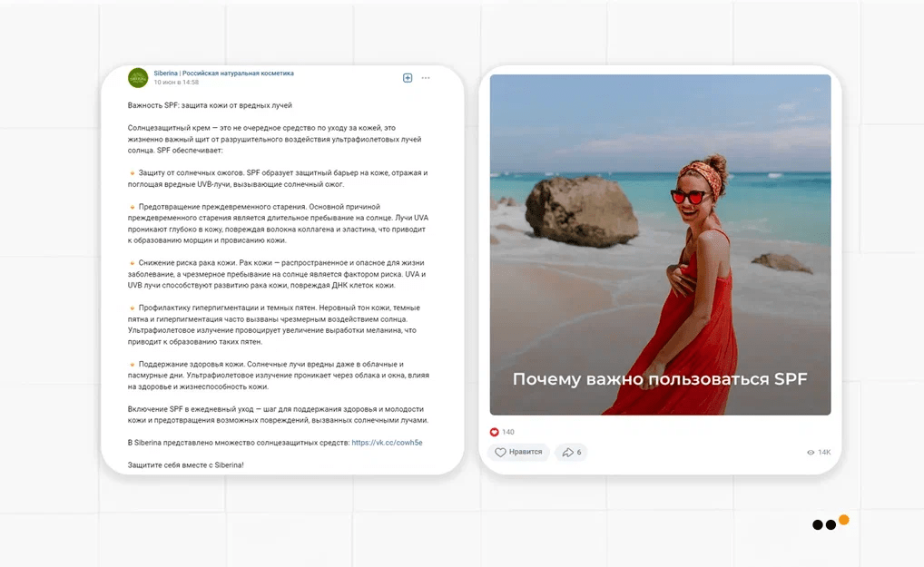Open post timestamp 10 июн в 14:58
924x567 pixels.
point(175,83)
